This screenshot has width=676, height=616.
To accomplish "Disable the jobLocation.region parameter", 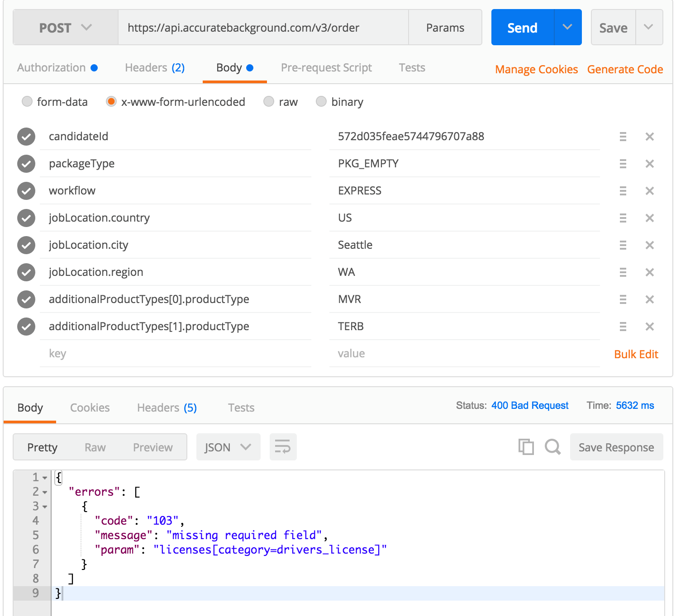I will pos(26,272).
